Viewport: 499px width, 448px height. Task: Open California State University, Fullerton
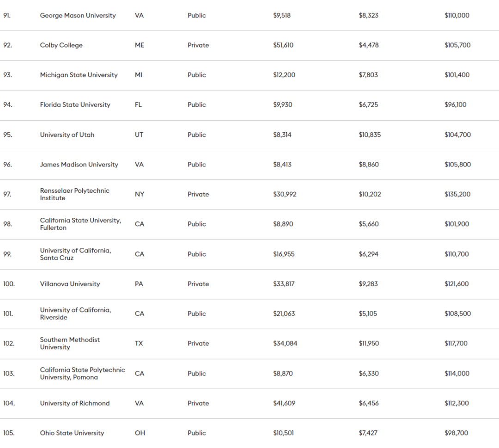tap(80, 224)
